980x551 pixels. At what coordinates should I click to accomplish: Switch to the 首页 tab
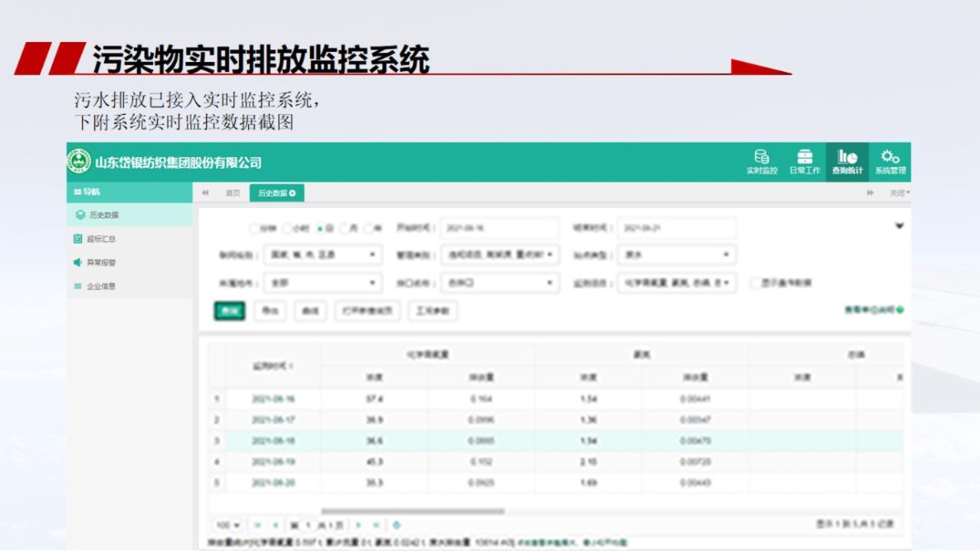tap(233, 194)
